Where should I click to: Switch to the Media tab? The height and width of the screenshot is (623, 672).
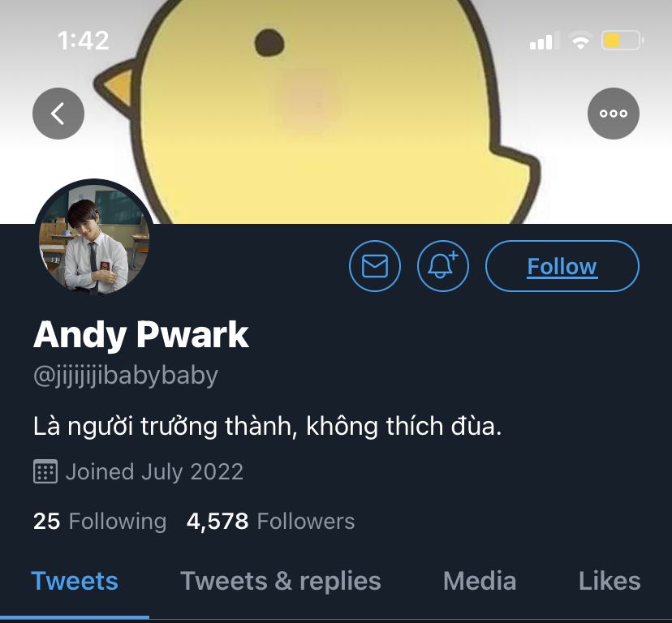480,582
